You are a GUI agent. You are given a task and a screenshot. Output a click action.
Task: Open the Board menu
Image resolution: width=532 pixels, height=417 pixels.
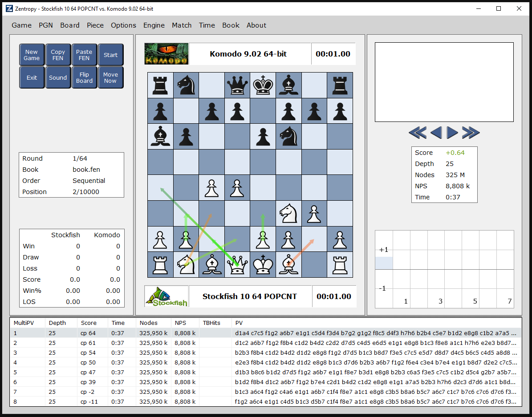click(70, 25)
